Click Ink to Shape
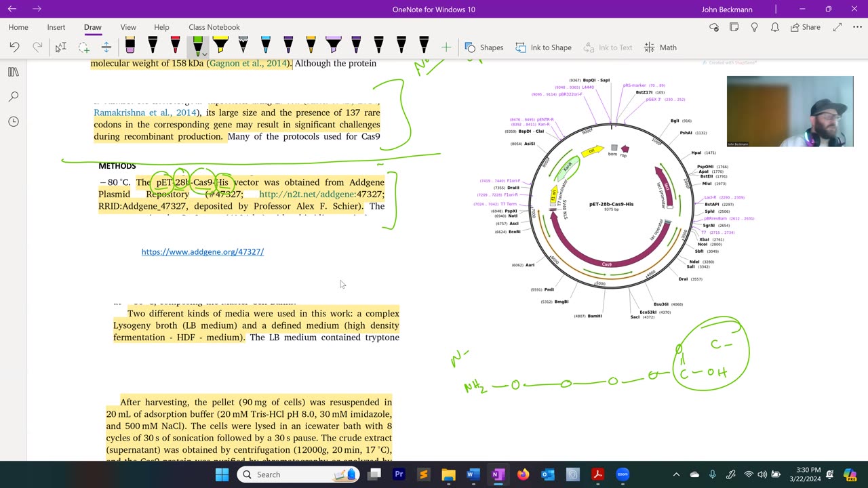 [543, 47]
